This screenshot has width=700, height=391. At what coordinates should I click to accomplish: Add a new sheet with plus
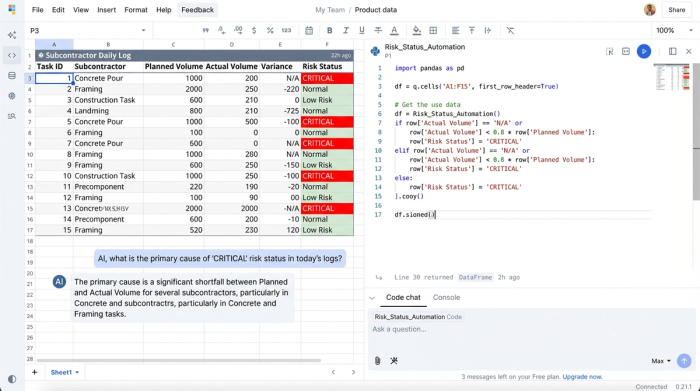[x=34, y=372]
